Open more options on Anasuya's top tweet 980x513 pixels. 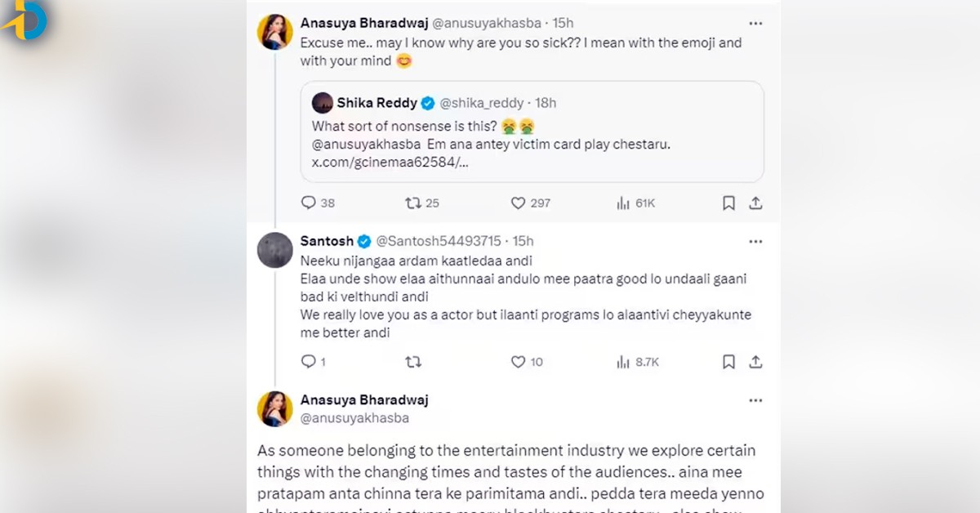[755, 24]
